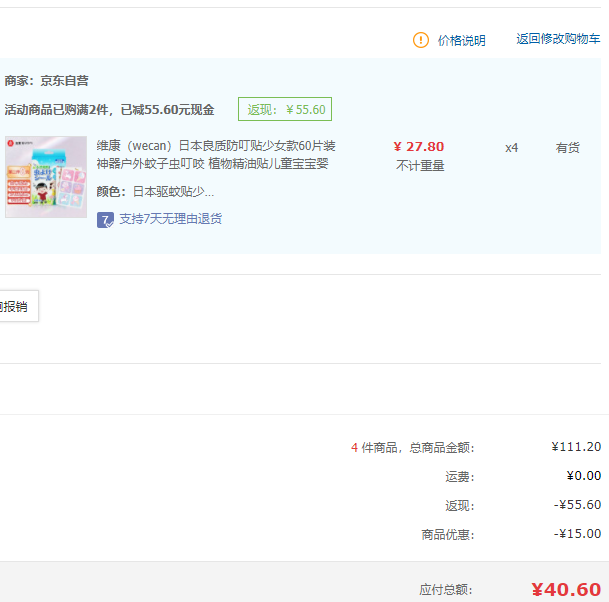The height and width of the screenshot is (602, 609).
Task: Click the partially visible 报销 button
Action: coord(16,307)
